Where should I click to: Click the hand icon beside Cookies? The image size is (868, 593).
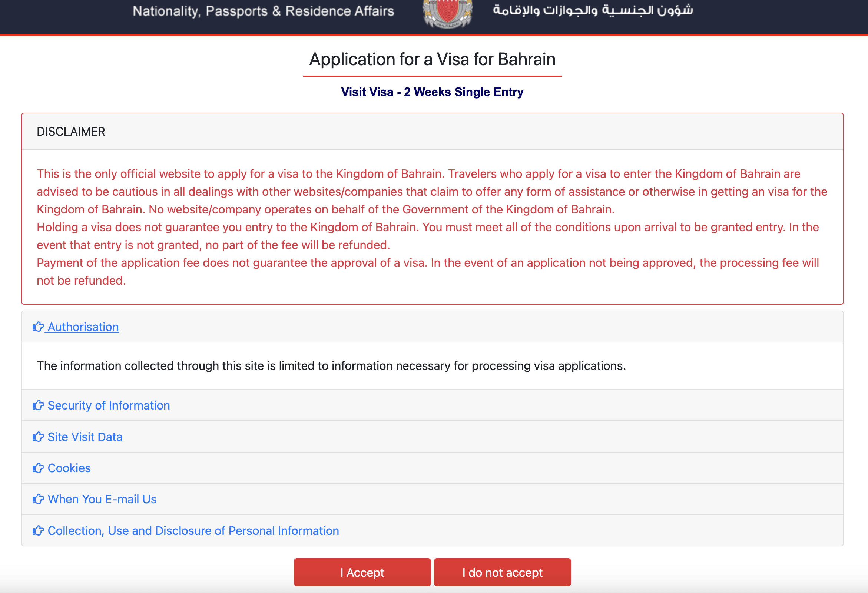click(x=38, y=468)
